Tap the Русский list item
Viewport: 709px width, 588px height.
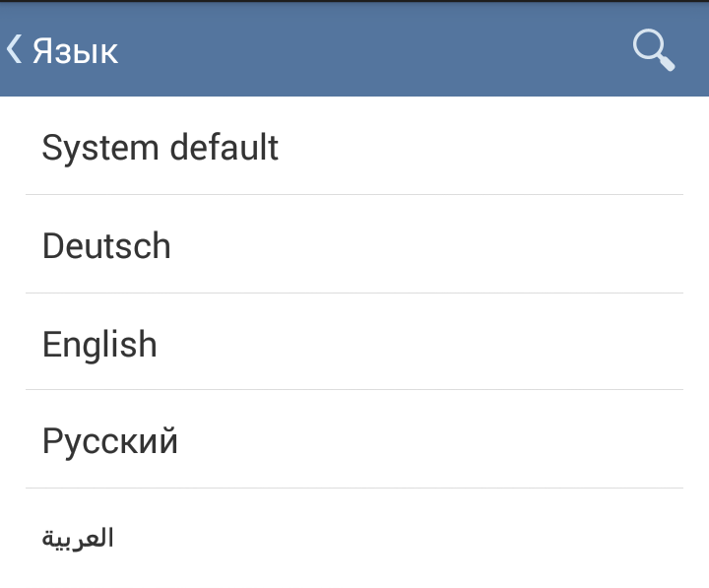[354, 441]
